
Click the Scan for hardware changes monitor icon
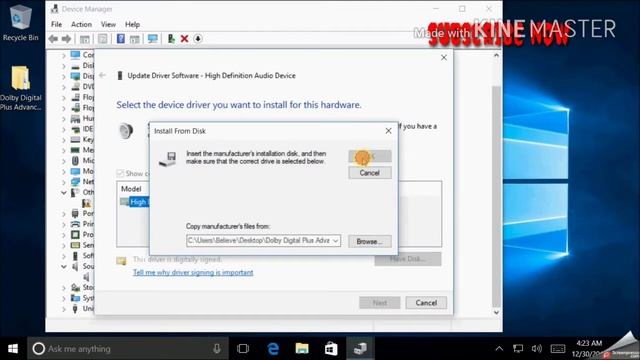153,39
